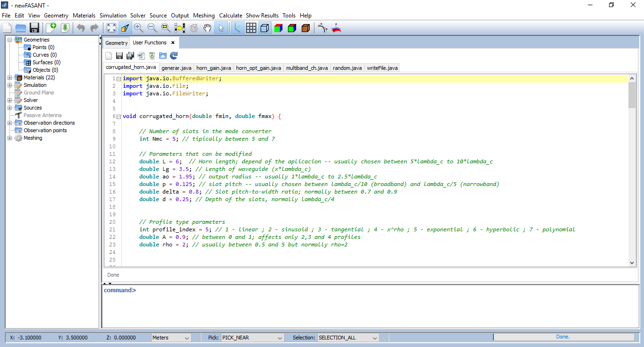Click the zoom to fit all icon
This screenshot has width=644, height=347.
click(111, 28)
